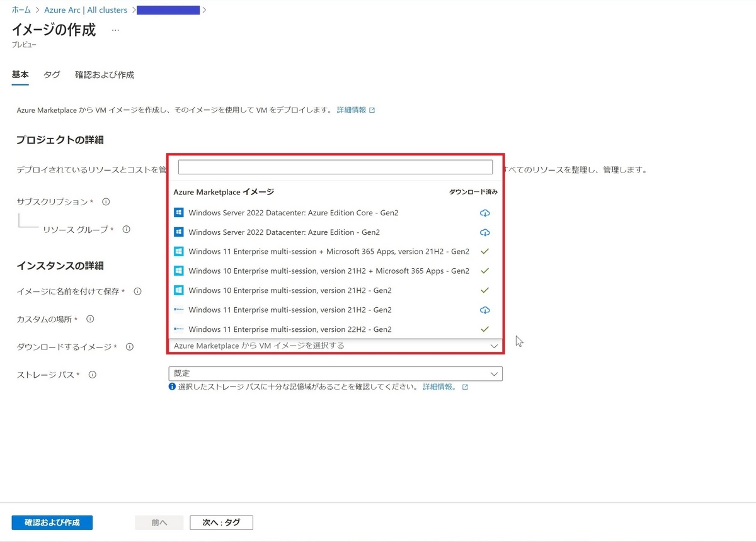Click Windows icon of Windows 10 multi-session 21H2 - Gen2
The height and width of the screenshot is (542, 756).
(x=178, y=290)
